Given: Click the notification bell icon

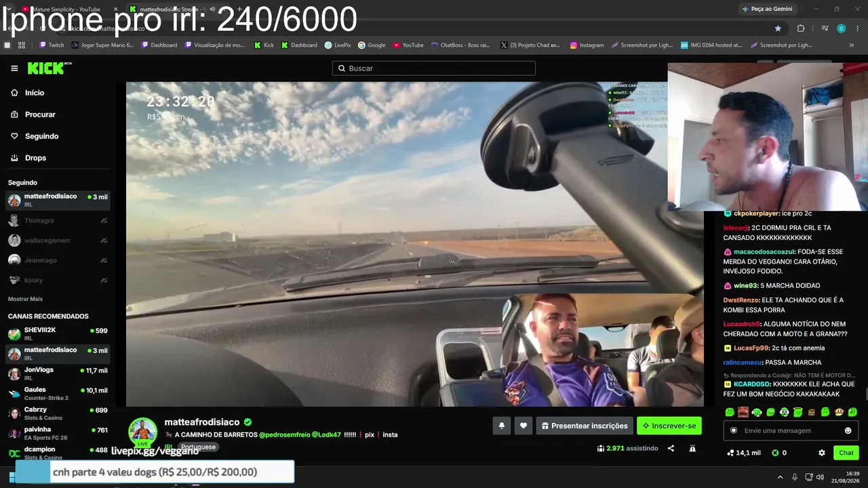Looking at the screenshot, I should tap(502, 426).
